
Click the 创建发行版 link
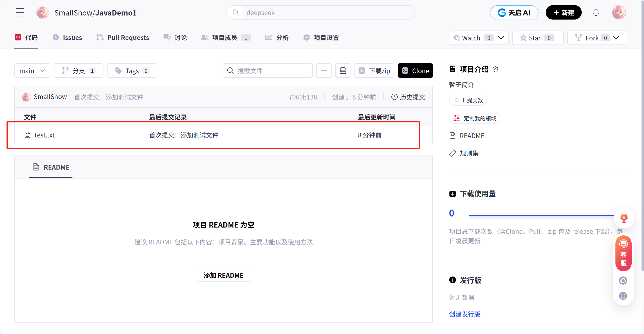[x=464, y=314]
